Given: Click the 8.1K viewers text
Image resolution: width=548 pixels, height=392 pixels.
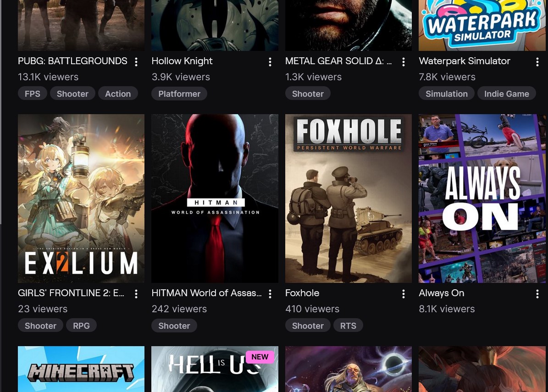Looking at the screenshot, I should coord(447,309).
